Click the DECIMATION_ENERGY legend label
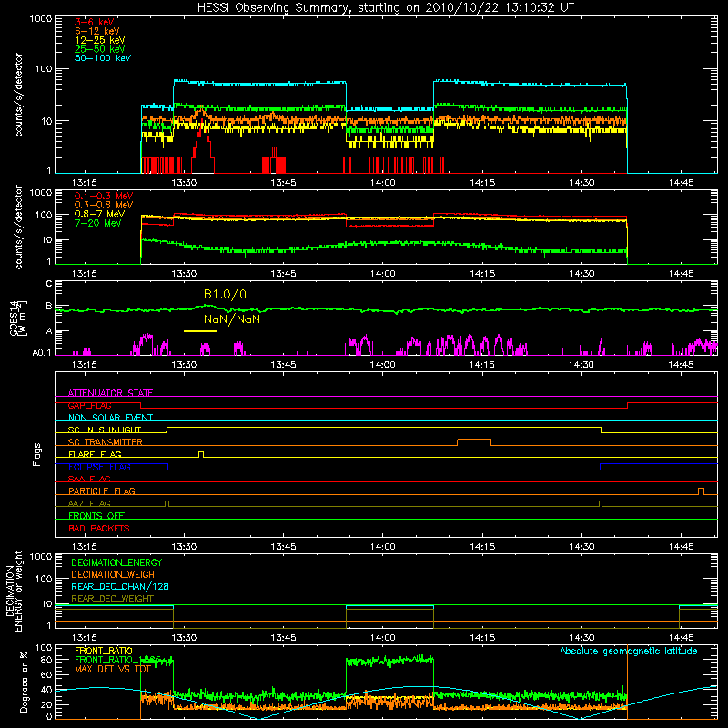 pyautogui.click(x=116, y=562)
